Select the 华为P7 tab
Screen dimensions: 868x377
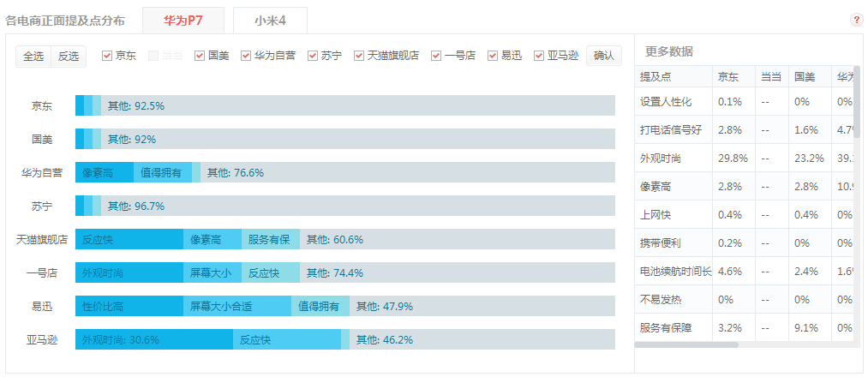pos(183,21)
